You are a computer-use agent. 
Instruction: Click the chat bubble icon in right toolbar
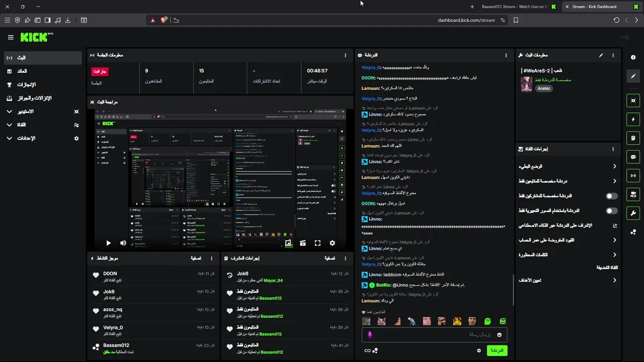633,157
